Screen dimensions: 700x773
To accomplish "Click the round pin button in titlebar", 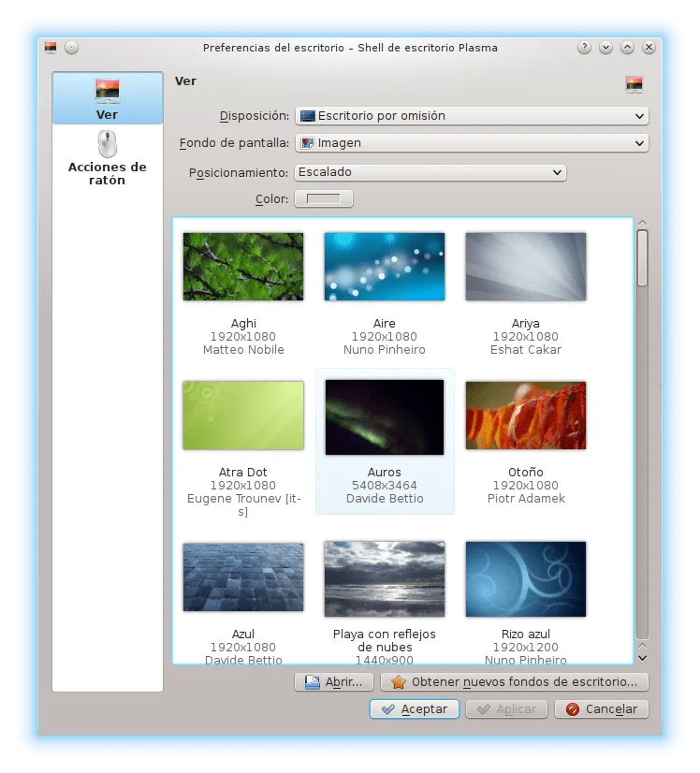I will coord(71,48).
